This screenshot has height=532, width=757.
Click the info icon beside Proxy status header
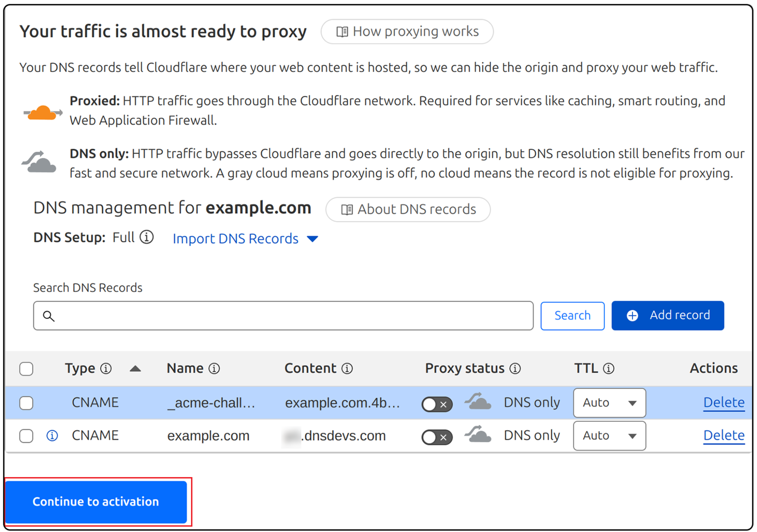click(x=515, y=368)
